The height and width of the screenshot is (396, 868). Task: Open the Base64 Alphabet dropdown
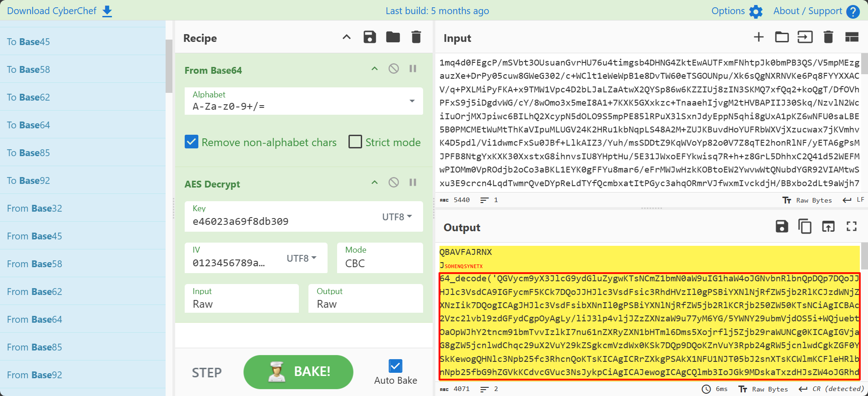click(x=412, y=101)
